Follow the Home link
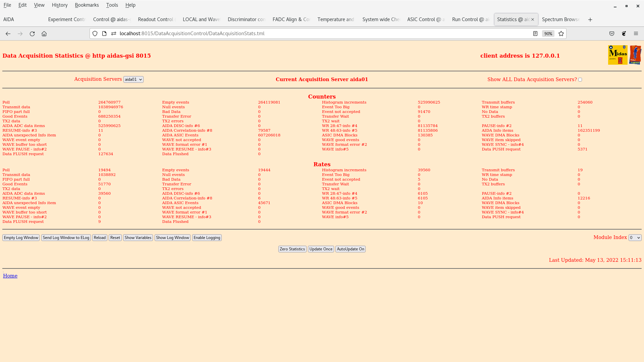The width and height of the screenshot is (644, 362). [10, 276]
